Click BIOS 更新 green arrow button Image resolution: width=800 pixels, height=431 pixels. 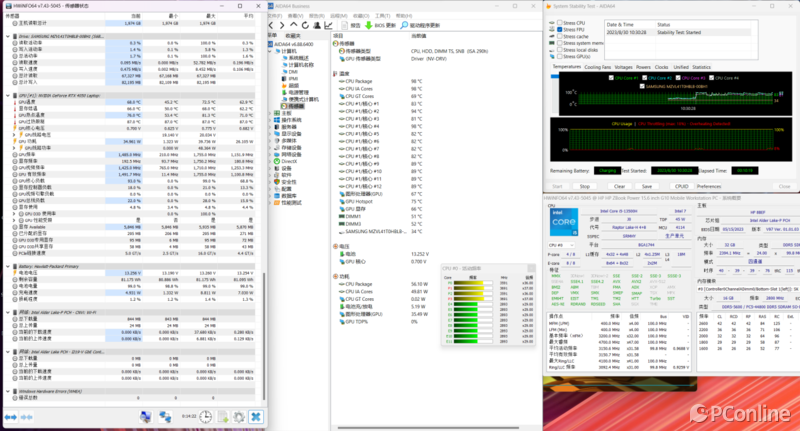[380, 25]
